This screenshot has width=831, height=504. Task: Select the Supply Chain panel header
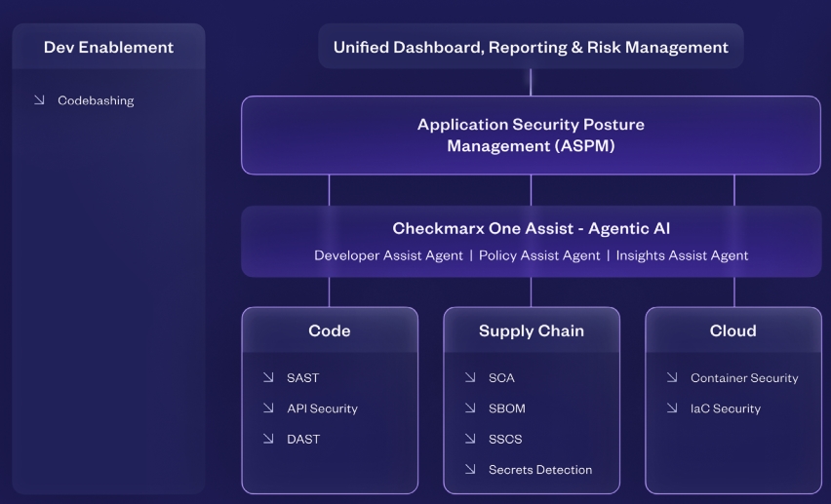click(x=532, y=330)
